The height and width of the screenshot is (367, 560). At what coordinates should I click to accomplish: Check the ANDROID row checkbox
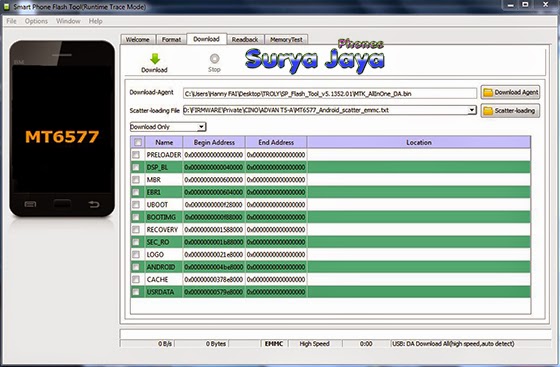tap(136, 267)
